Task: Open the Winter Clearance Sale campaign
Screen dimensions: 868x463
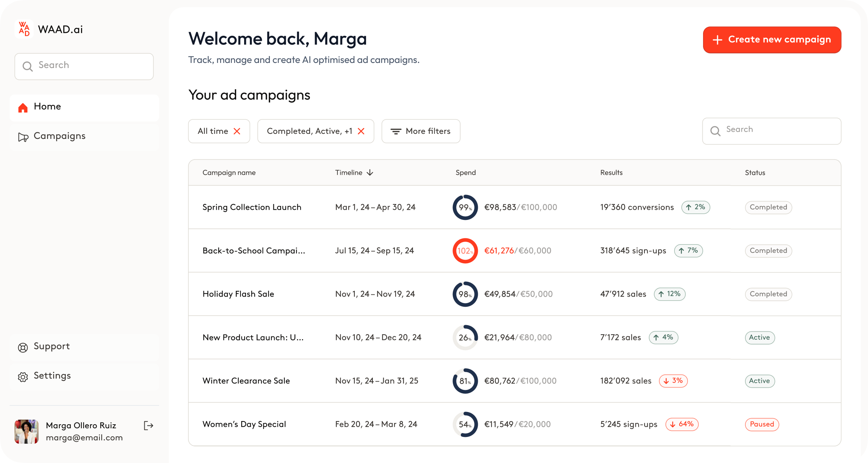Action: pos(246,381)
